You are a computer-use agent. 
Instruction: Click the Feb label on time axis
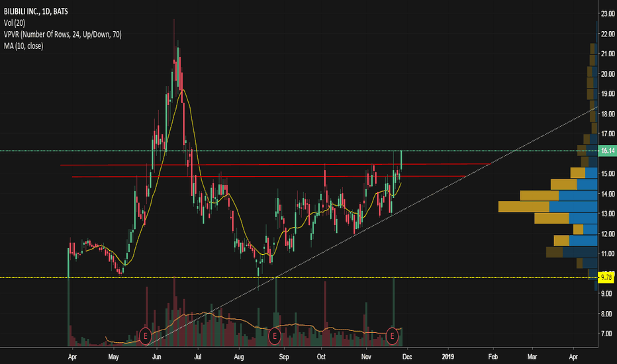pyautogui.click(x=493, y=357)
